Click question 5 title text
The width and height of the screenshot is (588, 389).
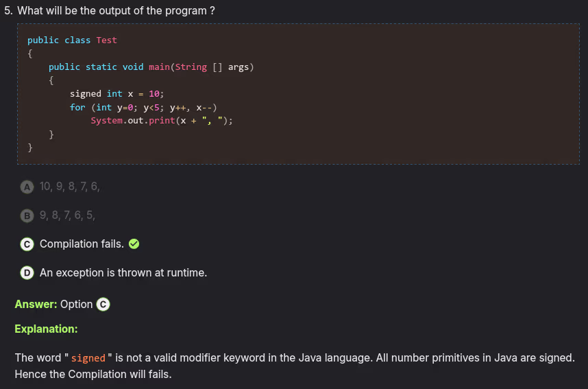(x=110, y=11)
